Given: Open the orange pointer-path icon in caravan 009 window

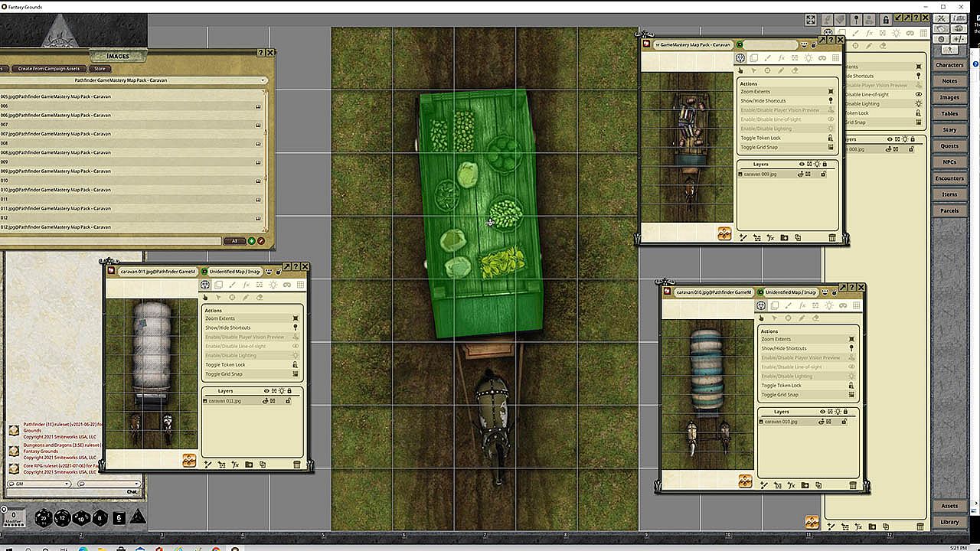Looking at the screenshot, I should click(x=724, y=234).
